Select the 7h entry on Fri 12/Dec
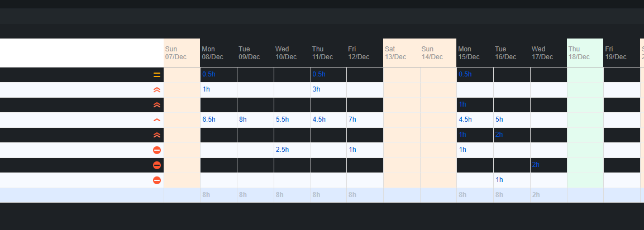Viewport: 644px width, 230px height. click(352, 119)
